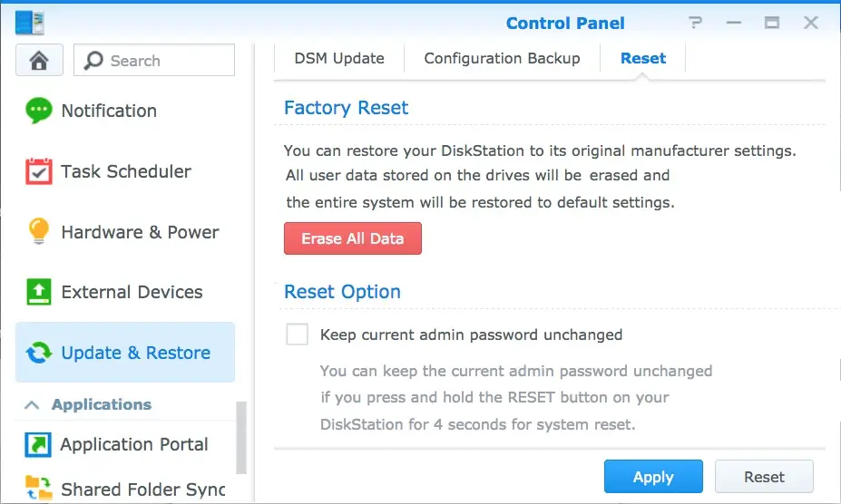Select the Reset tab
This screenshot has width=841, height=504.
click(x=643, y=58)
